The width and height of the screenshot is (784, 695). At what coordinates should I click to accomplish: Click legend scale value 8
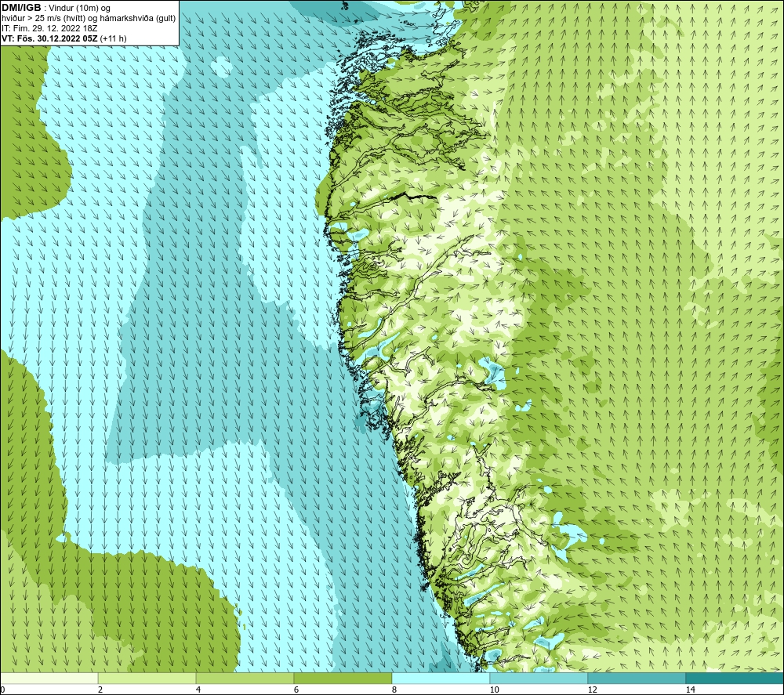click(394, 690)
